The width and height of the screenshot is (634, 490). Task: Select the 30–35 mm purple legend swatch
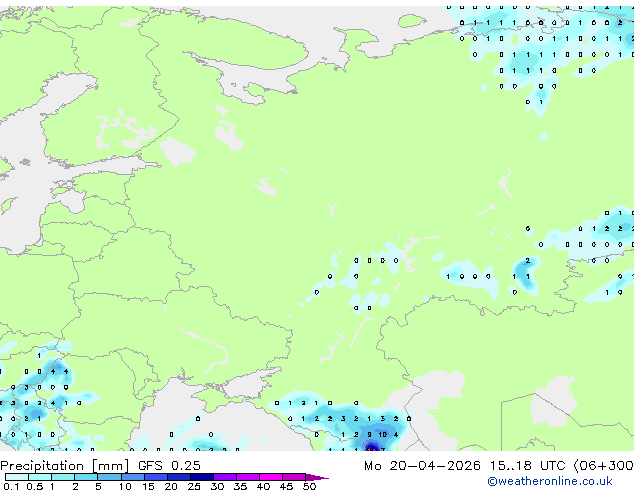(224, 477)
